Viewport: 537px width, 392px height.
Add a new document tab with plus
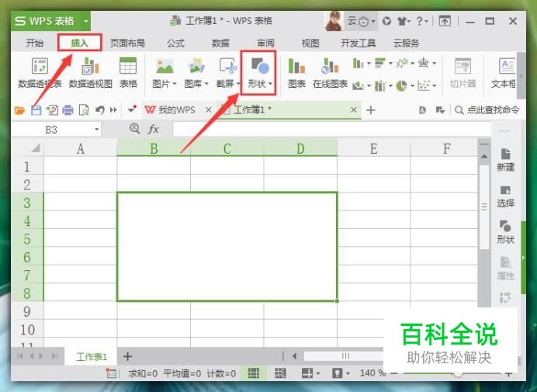tap(371, 110)
